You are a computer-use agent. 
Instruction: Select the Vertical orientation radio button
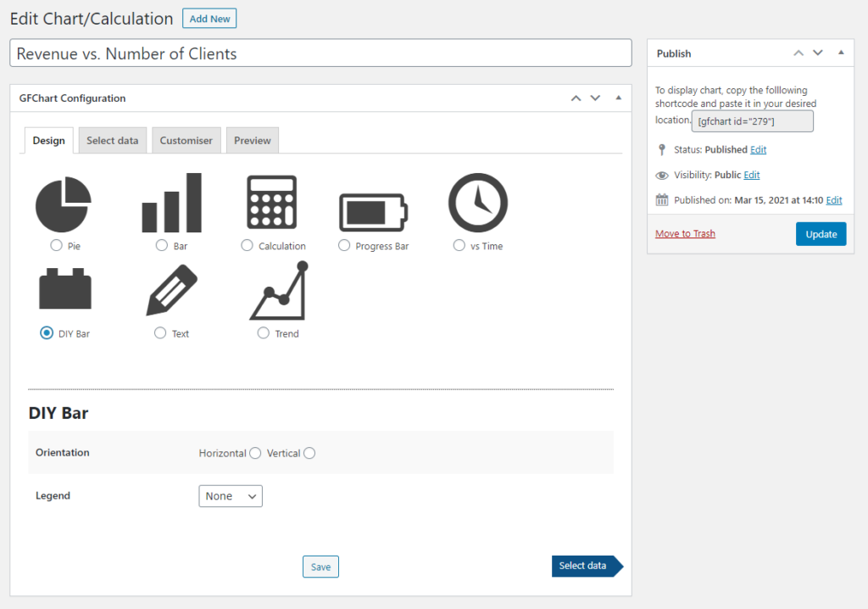[x=309, y=453]
